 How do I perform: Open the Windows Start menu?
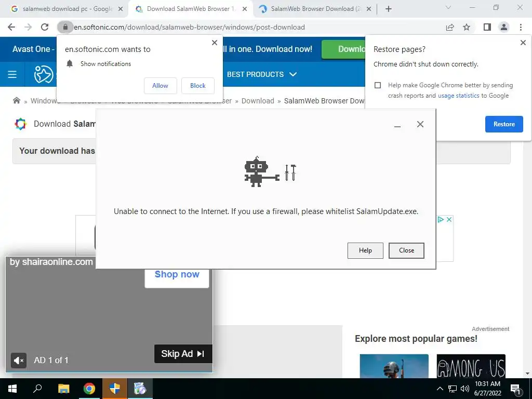tap(12, 389)
